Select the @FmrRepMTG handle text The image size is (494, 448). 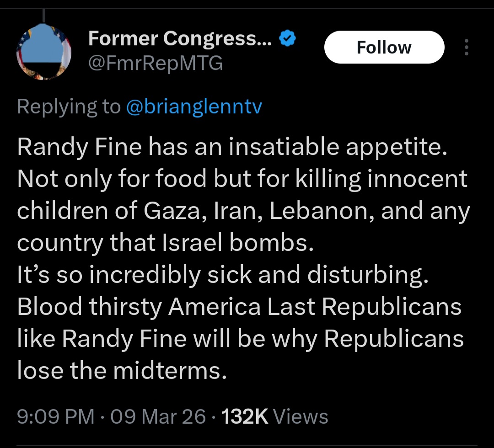click(156, 63)
